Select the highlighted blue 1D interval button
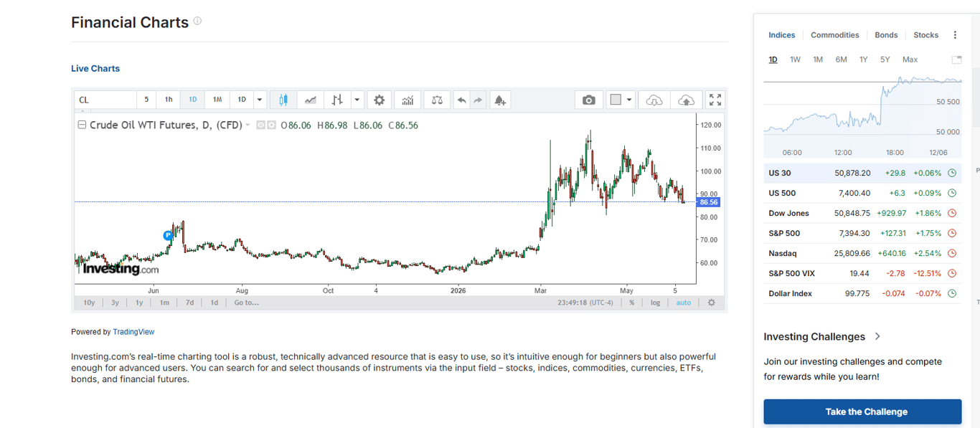 point(192,100)
